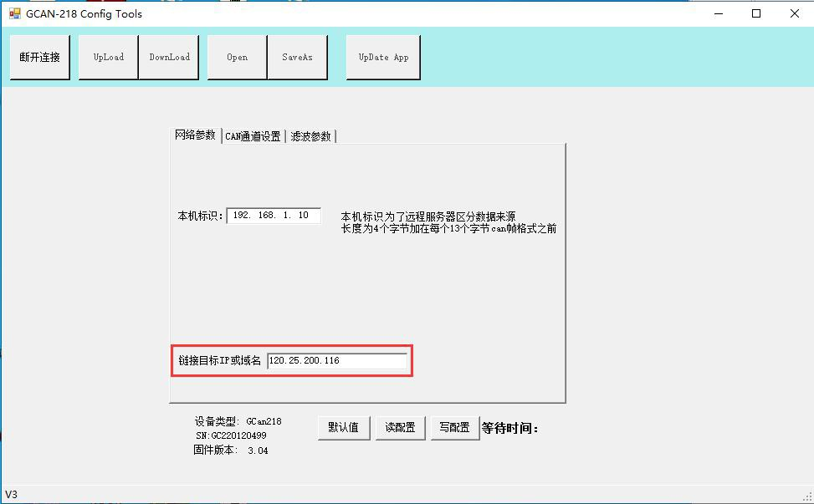The width and height of the screenshot is (814, 504).
Task: Switch to the 网络参数 tab
Action: click(196, 135)
